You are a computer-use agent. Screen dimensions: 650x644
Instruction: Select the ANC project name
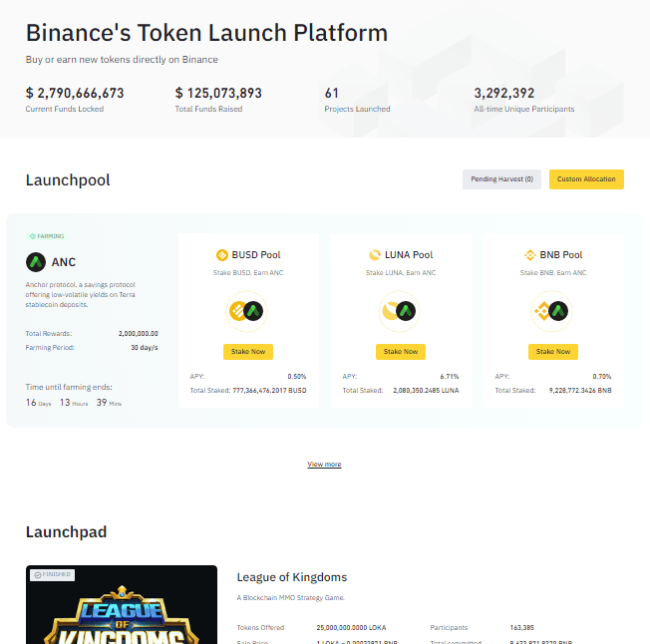click(x=64, y=262)
